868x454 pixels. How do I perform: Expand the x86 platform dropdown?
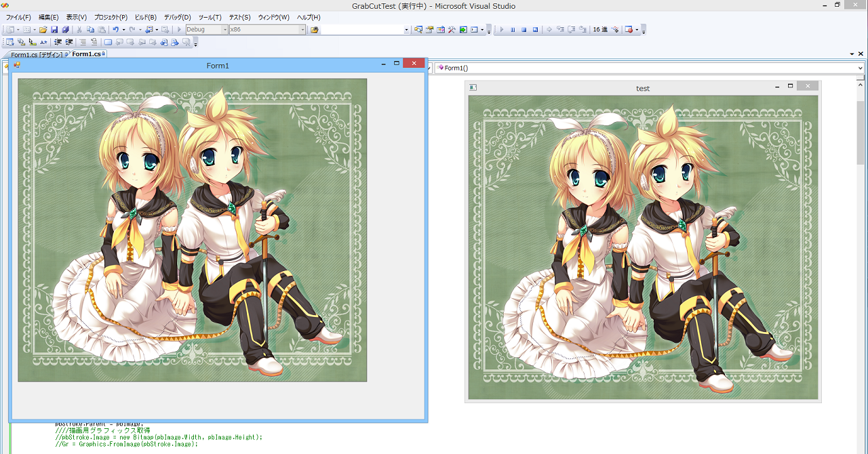pos(267,30)
